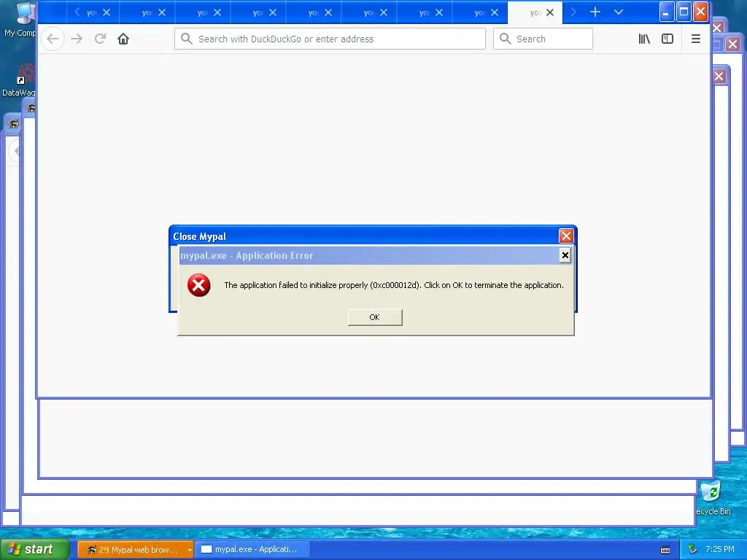Expand the Mypal taskbar group dropdown arrow

(190, 550)
